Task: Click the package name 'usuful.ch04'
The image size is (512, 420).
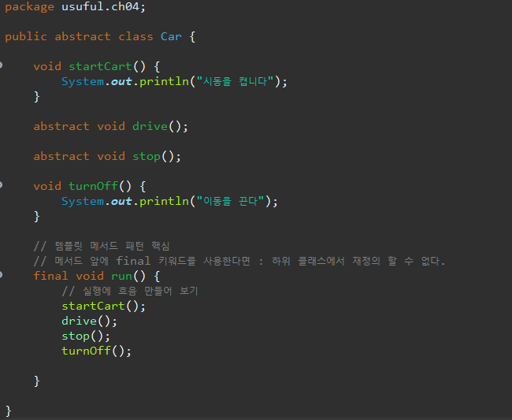Action: coord(101,6)
